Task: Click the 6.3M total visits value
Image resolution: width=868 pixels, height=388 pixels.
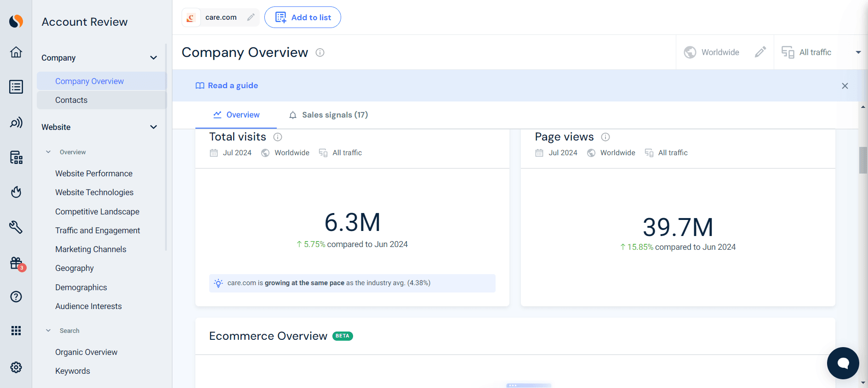Action: click(x=353, y=222)
